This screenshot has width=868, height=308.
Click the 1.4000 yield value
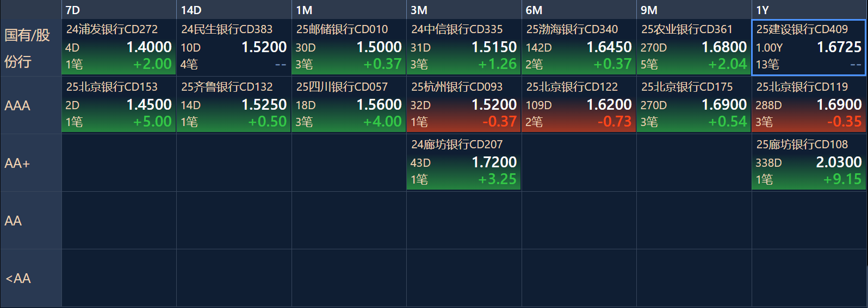coord(149,47)
